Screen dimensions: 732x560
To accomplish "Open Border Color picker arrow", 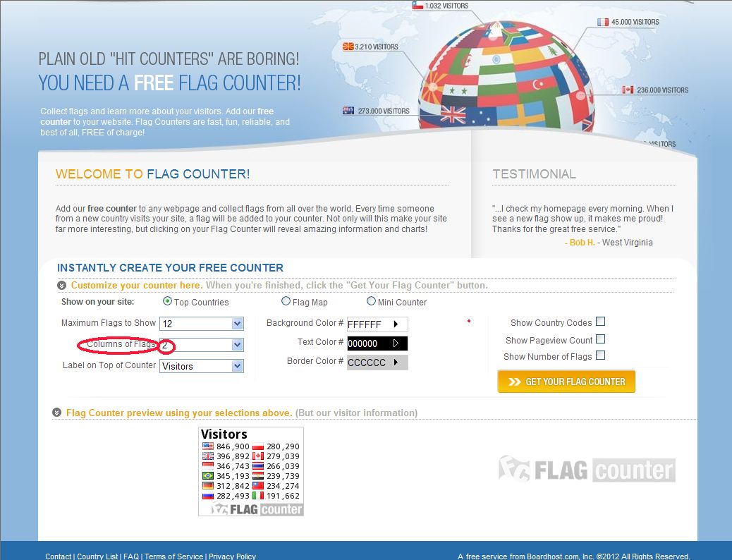I will 396,363.
